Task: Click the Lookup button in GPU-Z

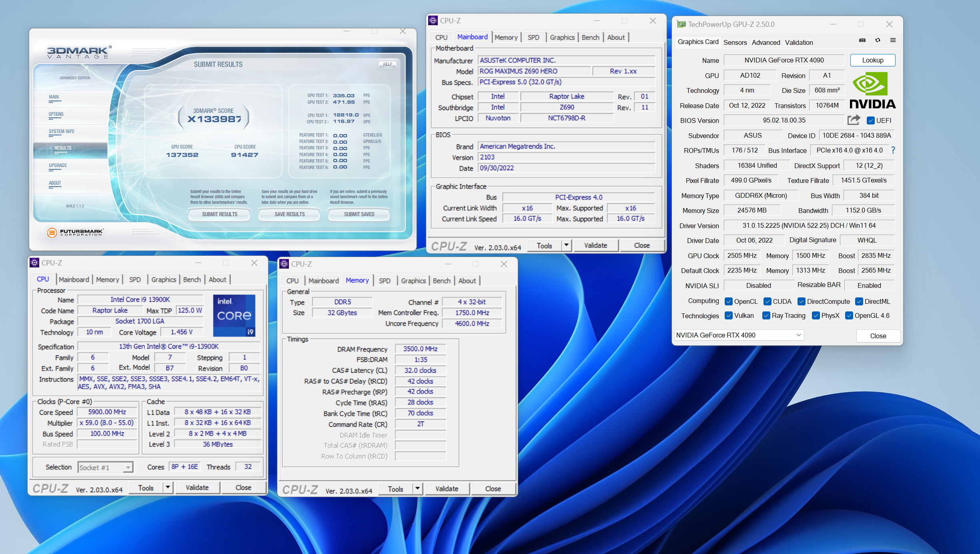Action: (873, 60)
